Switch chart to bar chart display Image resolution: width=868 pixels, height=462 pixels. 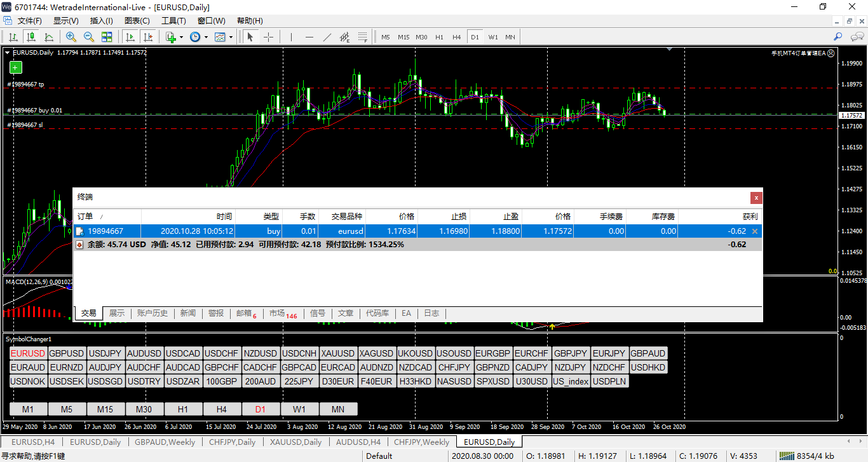pos(13,37)
